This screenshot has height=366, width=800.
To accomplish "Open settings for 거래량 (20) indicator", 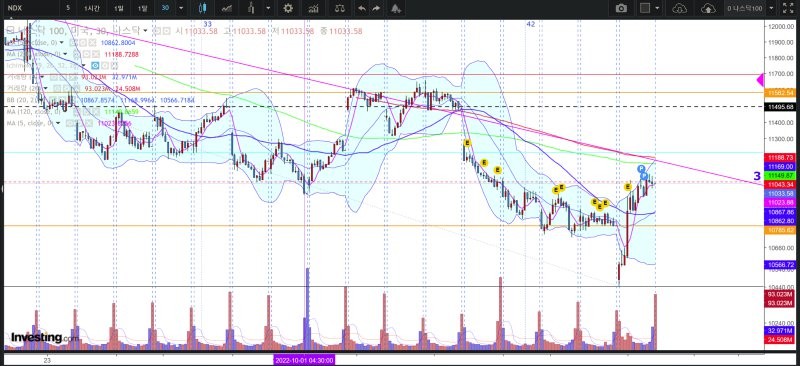I will pyautogui.click(x=66, y=89).
